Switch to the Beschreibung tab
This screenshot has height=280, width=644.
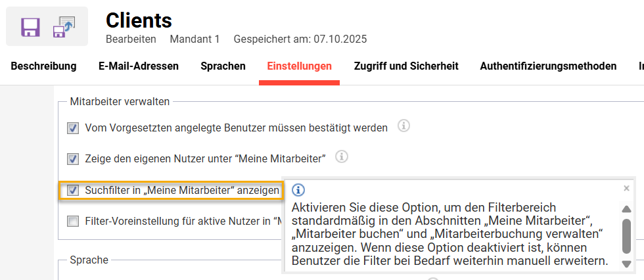tap(43, 66)
